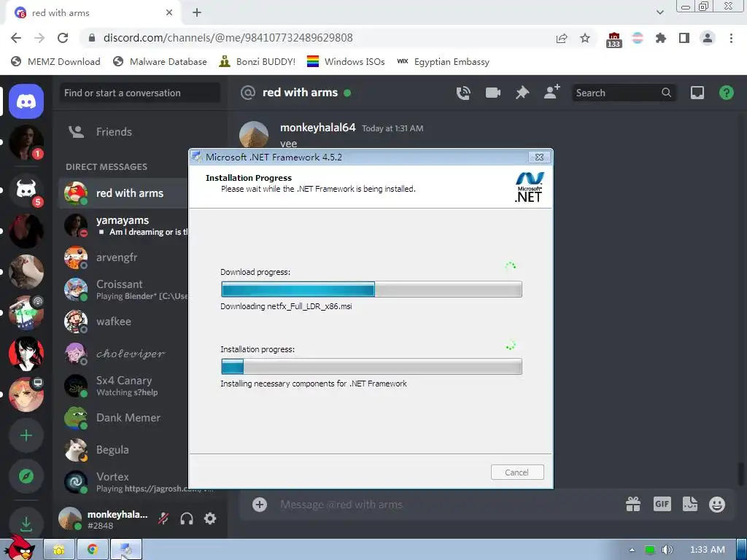Open Chrome extensions puzzle icon
This screenshot has height=560, width=747.
660,38
